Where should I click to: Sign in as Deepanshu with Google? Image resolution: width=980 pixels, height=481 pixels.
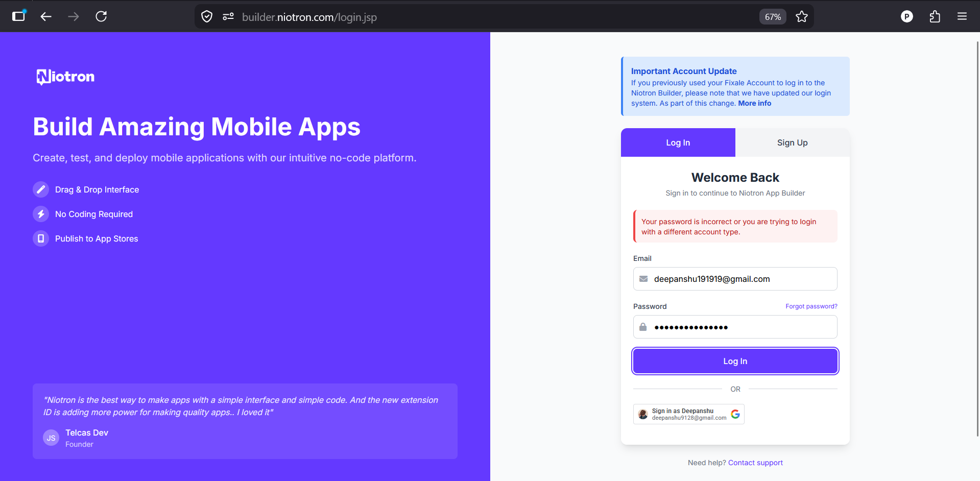pyautogui.click(x=688, y=414)
